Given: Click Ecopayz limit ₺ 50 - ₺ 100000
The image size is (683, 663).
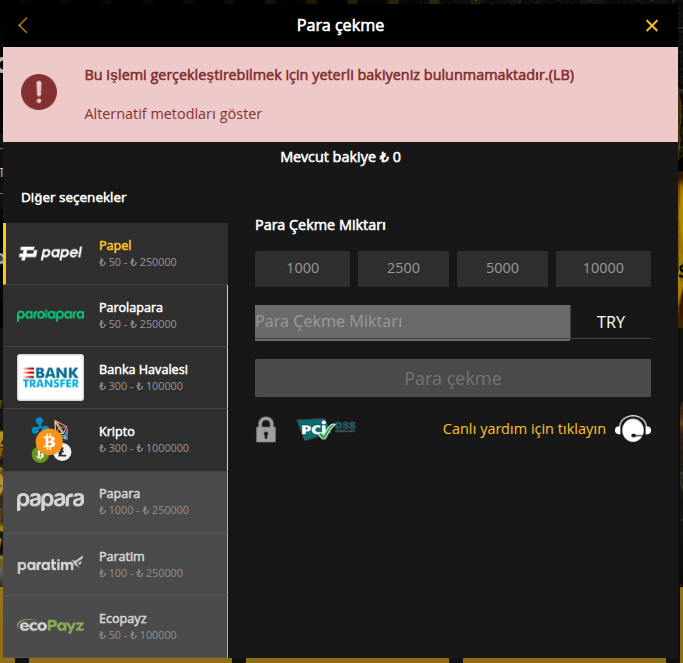Looking at the screenshot, I should pos(138,635).
